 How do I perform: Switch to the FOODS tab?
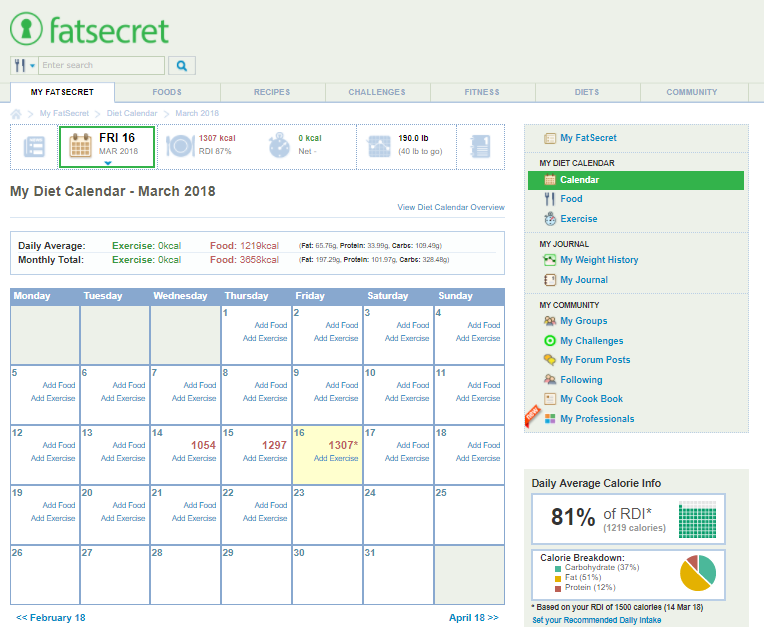tap(167, 92)
